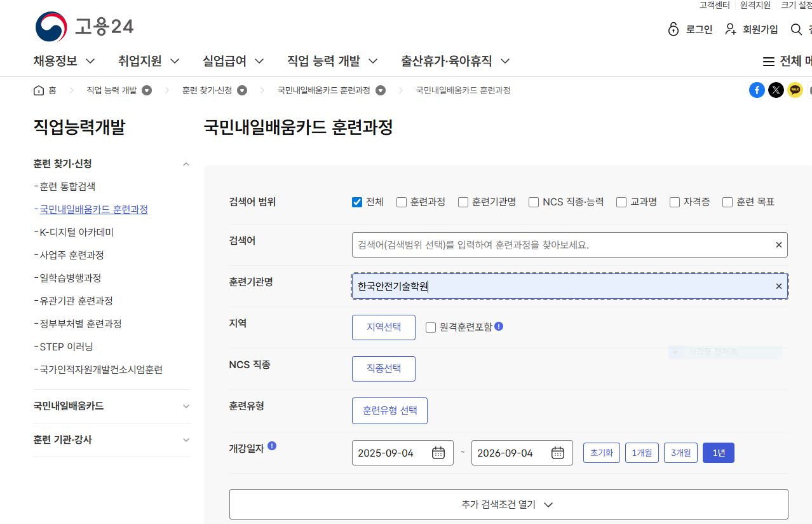Click the home icon in breadcrumb
This screenshot has width=812, height=524.
click(x=39, y=90)
